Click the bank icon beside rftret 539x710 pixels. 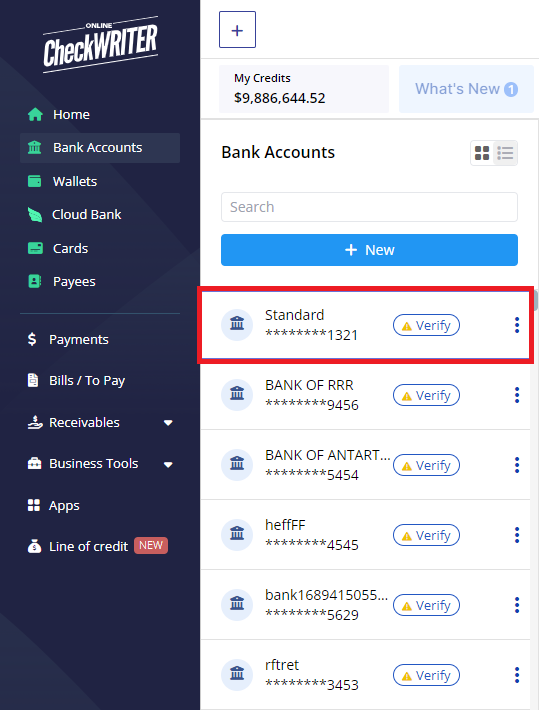point(237,674)
